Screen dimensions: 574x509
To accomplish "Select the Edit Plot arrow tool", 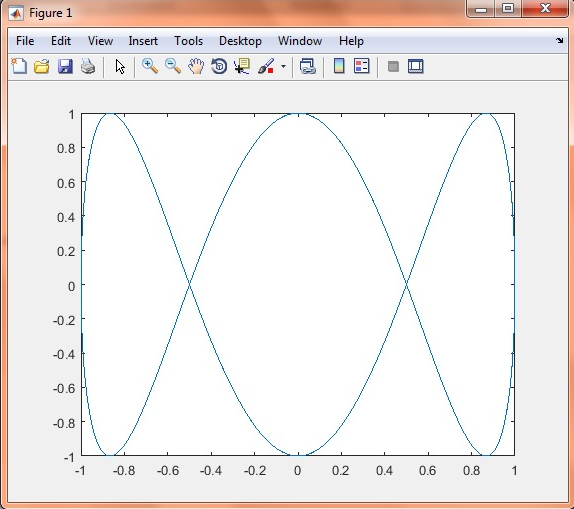I will tap(120, 67).
